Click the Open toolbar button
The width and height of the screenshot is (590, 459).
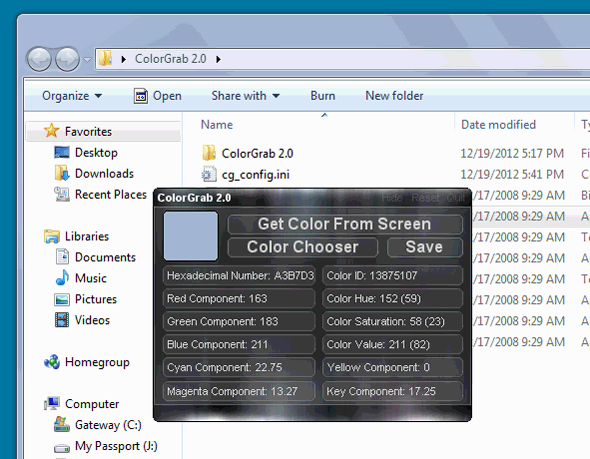coord(158,96)
